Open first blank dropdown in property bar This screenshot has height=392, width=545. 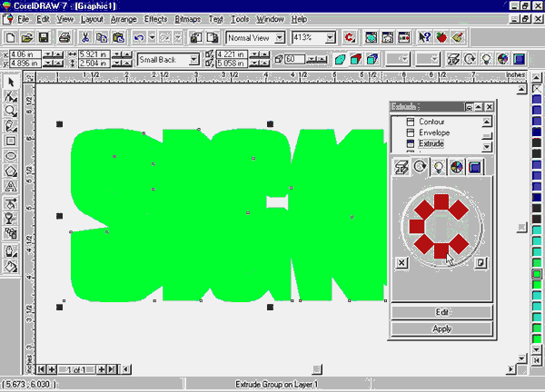[x=398, y=59]
